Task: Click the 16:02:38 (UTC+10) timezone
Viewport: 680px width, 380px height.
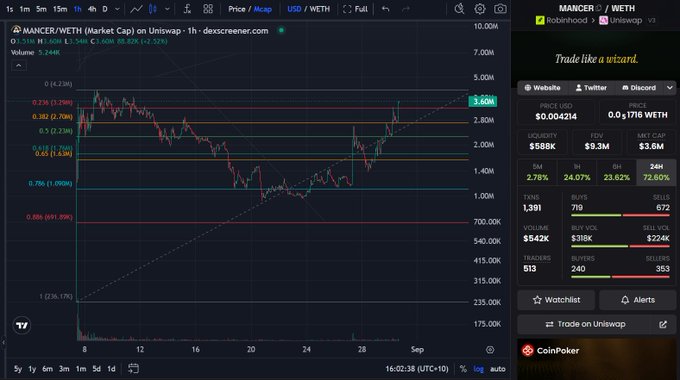Action: tap(417, 369)
